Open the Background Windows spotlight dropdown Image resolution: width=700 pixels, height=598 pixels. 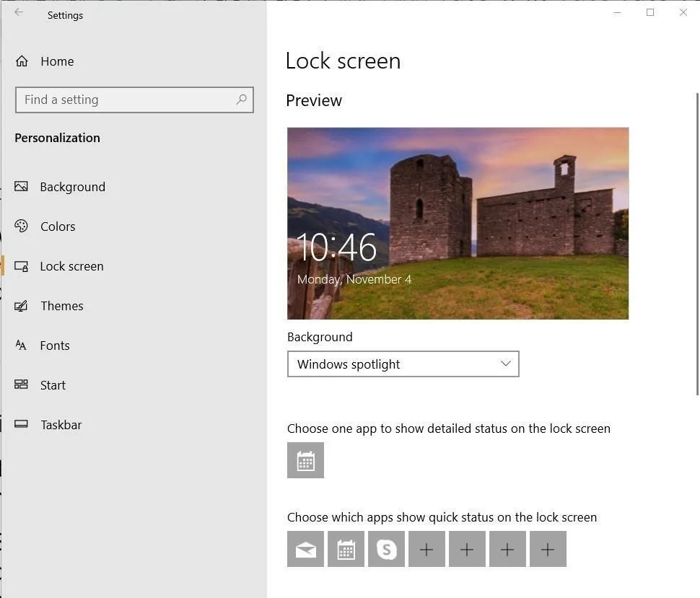point(403,364)
